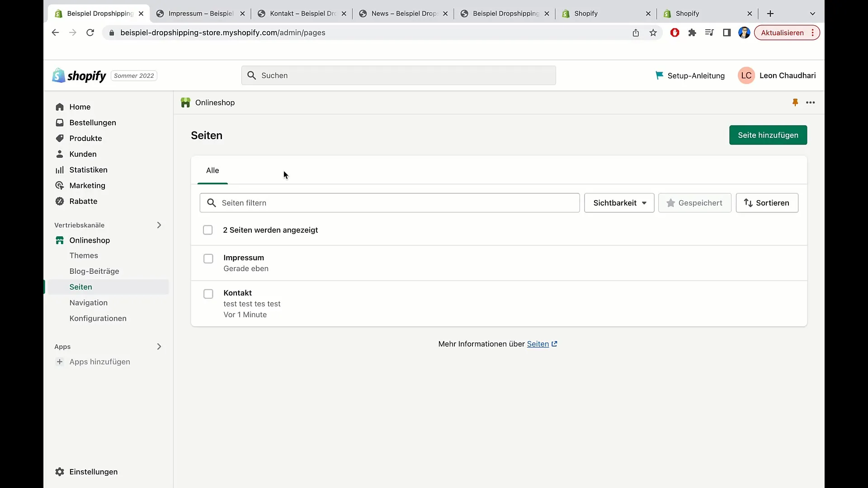The height and width of the screenshot is (488, 868).
Task: Click the Seiten filtern search field
Action: [389, 202]
